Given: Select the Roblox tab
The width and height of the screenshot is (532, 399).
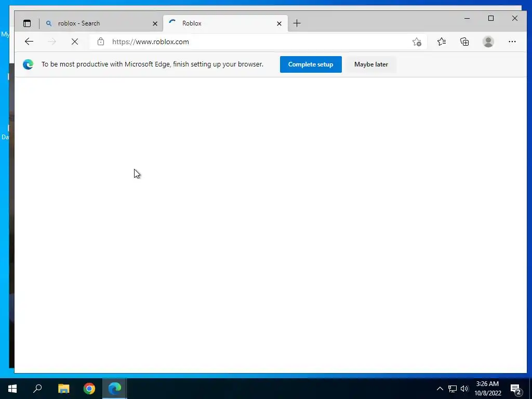Looking at the screenshot, I should (x=225, y=23).
